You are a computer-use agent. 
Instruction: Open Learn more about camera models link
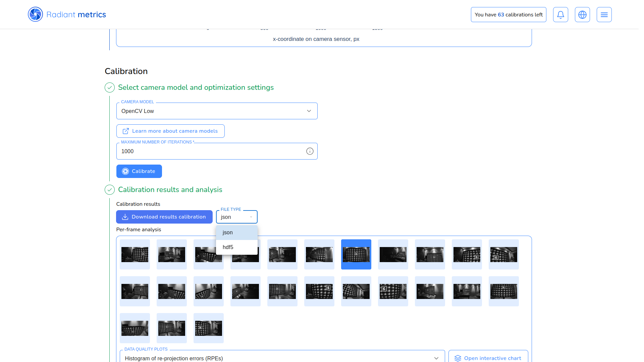(x=170, y=131)
